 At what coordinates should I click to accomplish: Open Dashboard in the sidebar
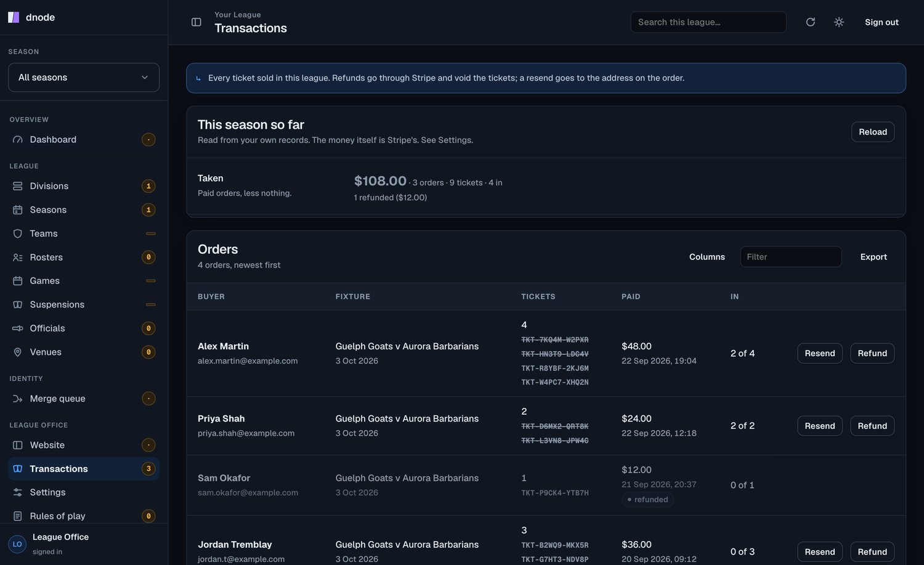click(84, 140)
